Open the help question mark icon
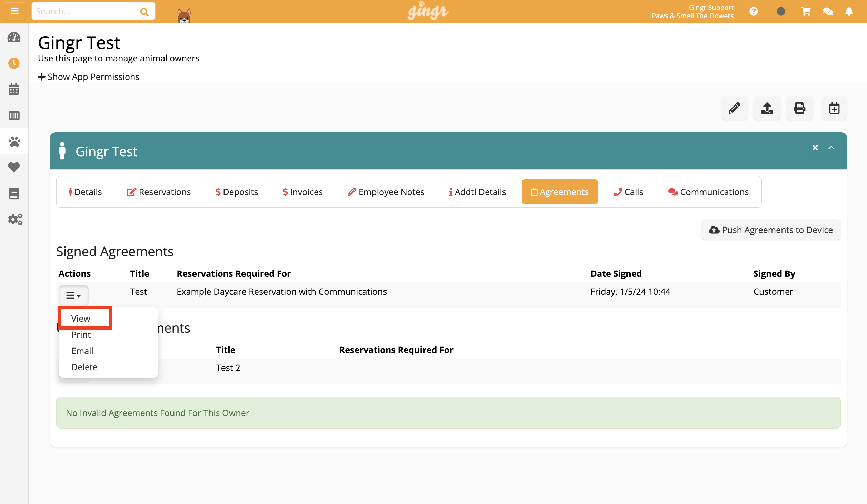 click(x=754, y=11)
